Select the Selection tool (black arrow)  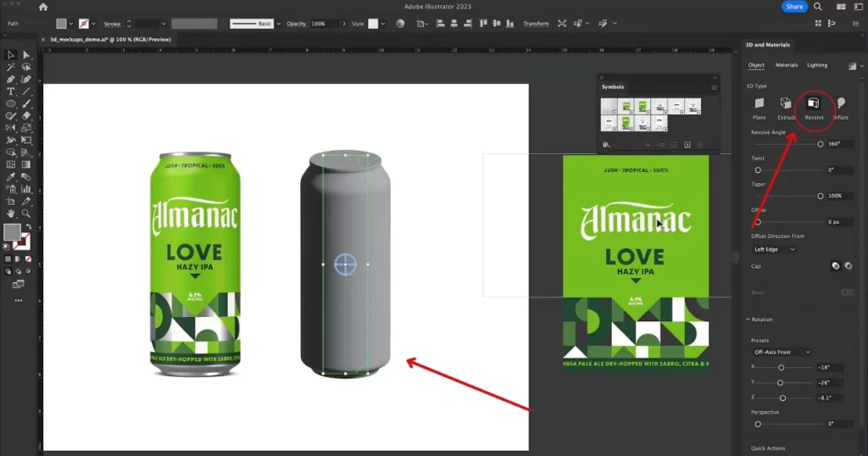tap(10, 55)
